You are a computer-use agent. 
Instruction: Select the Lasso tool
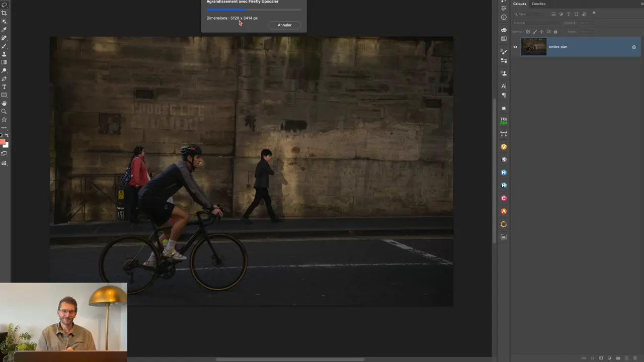coord(4,5)
